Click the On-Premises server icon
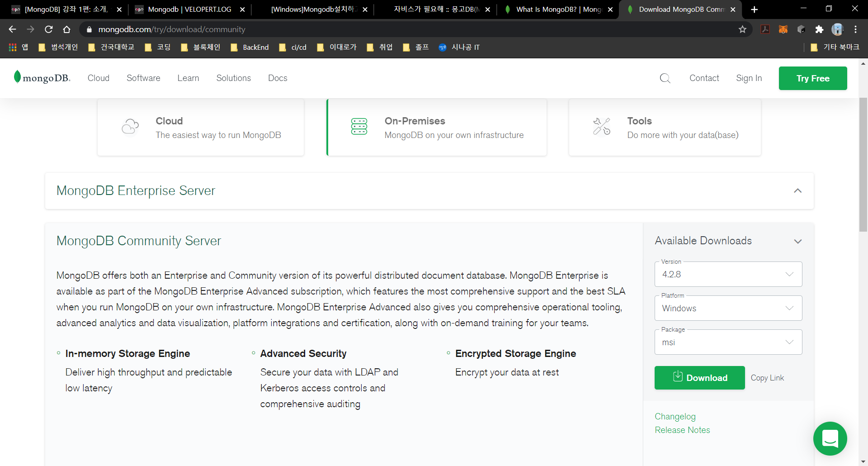 [x=359, y=127]
